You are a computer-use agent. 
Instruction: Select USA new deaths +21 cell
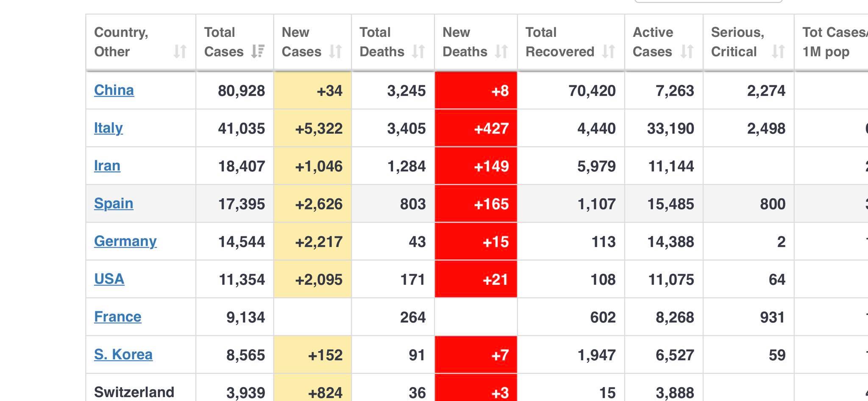click(x=476, y=279)
